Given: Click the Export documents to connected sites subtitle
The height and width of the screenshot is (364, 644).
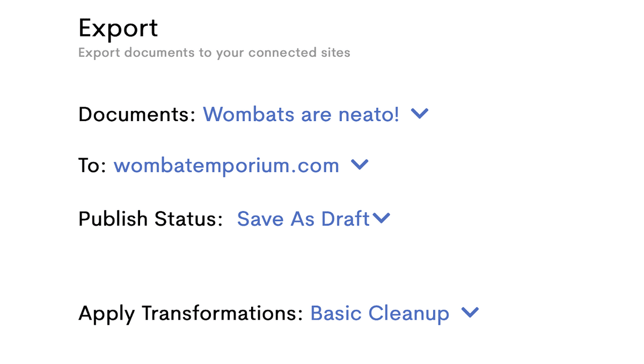Looking at the screenshot, I should [x=214, y=53].
